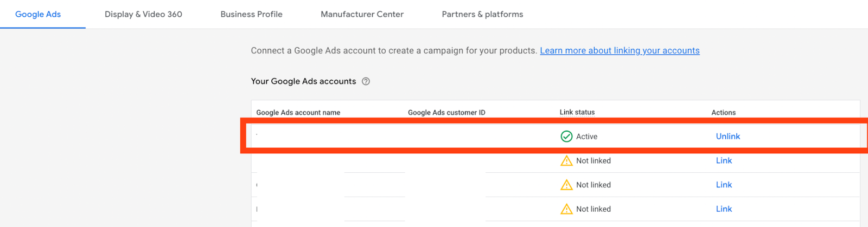Click the warning icon in the first Not linked row
The image size is (868, 227).
(566, 161)
